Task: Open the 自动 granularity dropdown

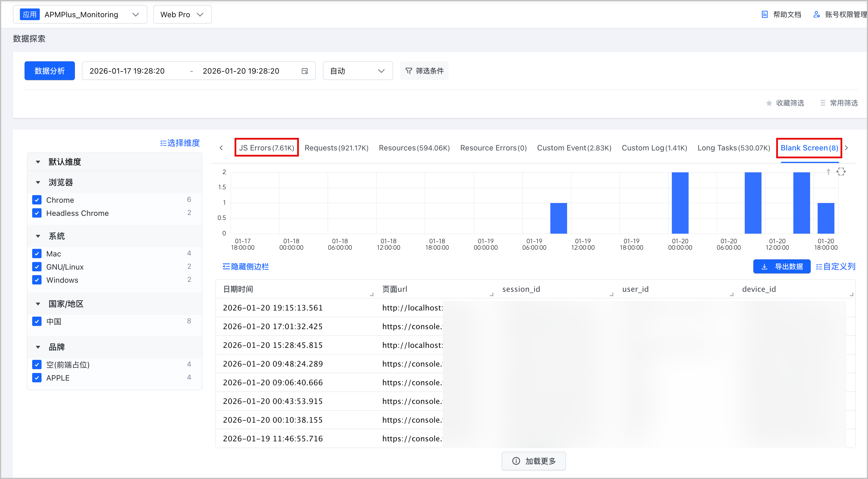Action: pos(357,71)
